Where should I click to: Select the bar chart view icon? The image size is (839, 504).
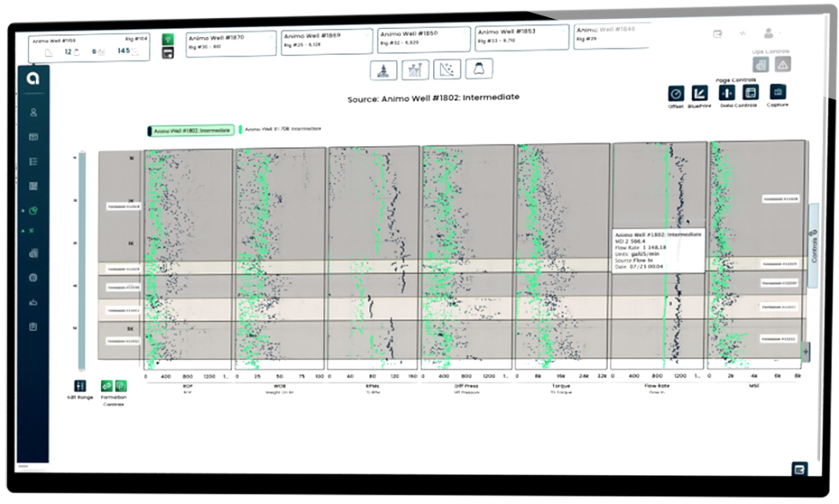pyautogui.click(x=415, y=69)
